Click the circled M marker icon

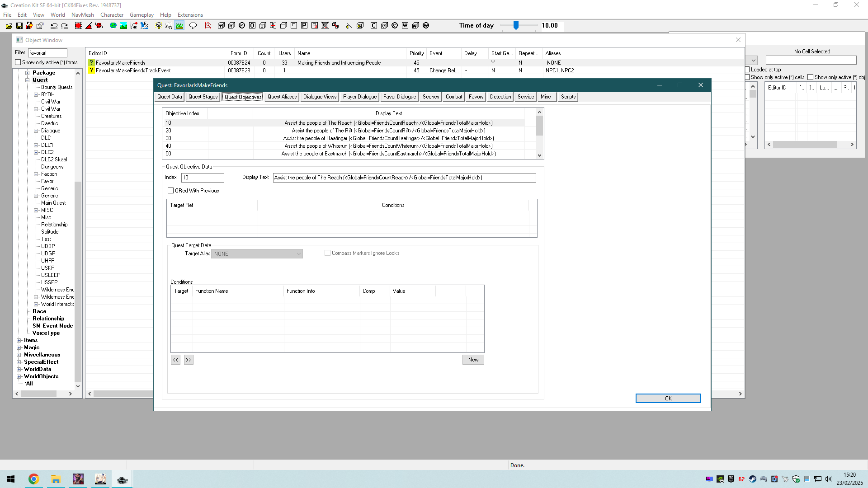pyautogui.click(x=242, y=26)
